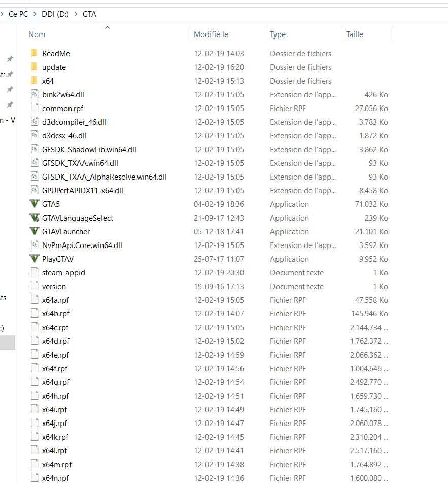Click the GFSDK_TXAA.win64.dll file icon

point(35,162)
